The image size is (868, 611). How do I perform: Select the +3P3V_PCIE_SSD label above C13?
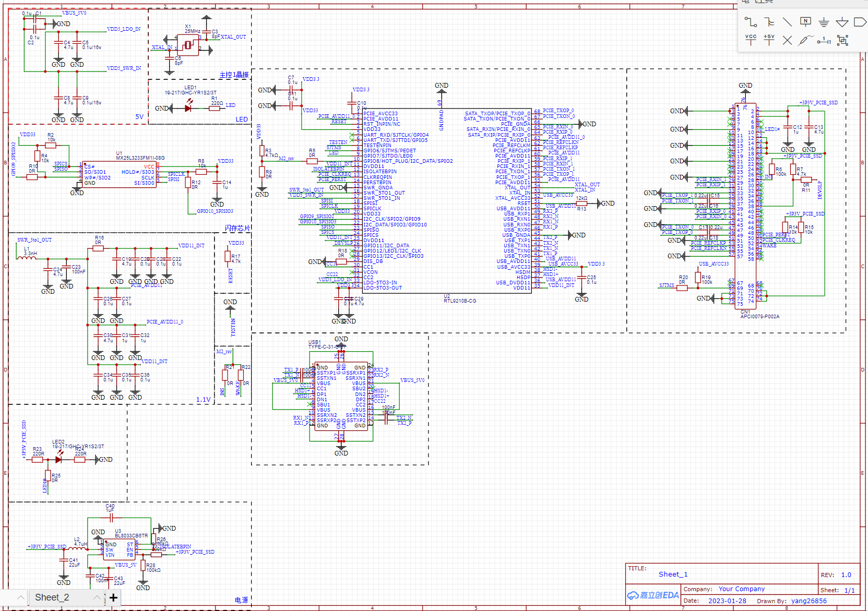point(818,103)
